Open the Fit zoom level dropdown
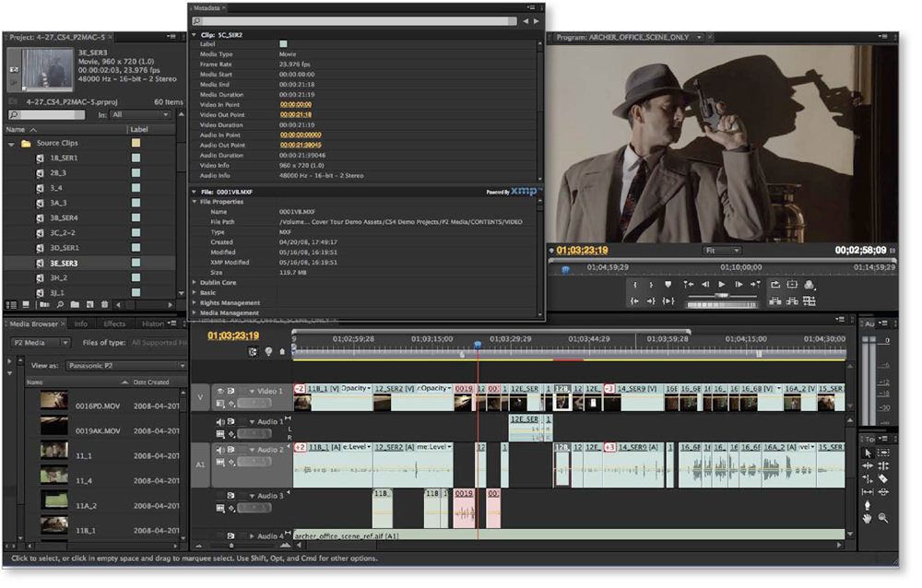The width and height of the screenshot is (922, 588). 722,251
